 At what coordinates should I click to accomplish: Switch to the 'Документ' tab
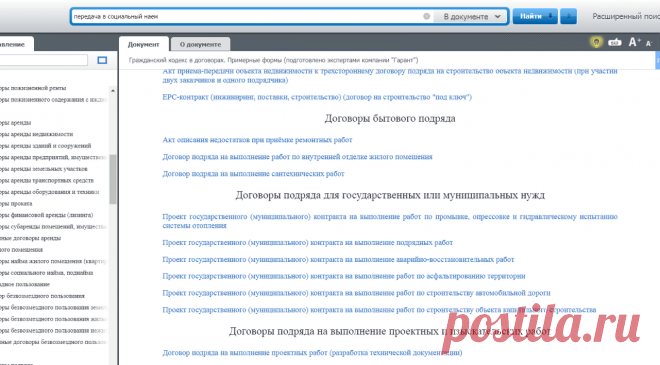coord(144,44)
